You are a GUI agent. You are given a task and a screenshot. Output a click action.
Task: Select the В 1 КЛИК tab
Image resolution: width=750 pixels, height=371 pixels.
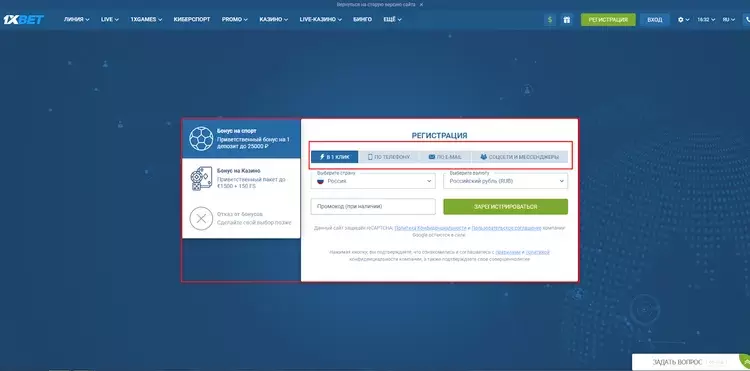tap(334, 157)
